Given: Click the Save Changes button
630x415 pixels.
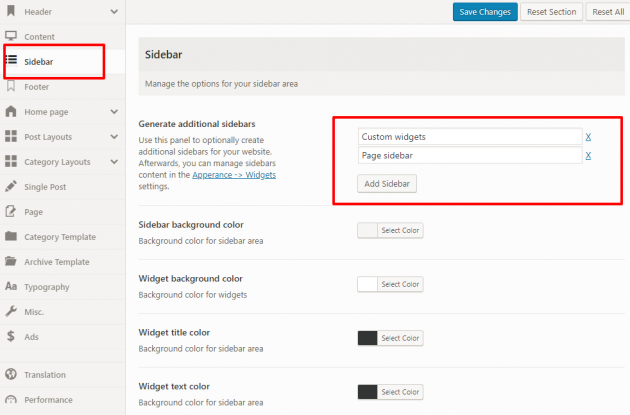Looking at the screenshot, I should pyautogui.click(x=485, y=12).
